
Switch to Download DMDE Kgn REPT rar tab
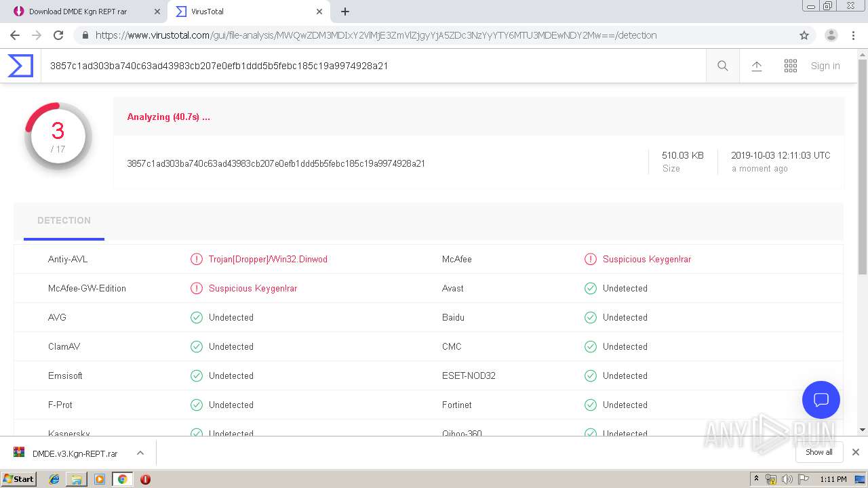click(83, 12)
